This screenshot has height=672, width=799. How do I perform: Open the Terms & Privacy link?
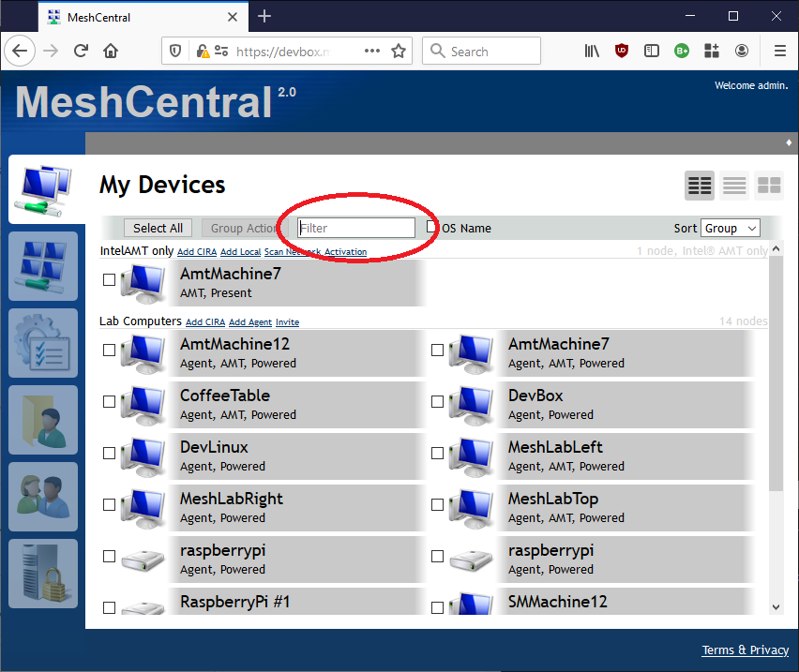[x=745, y=650]
